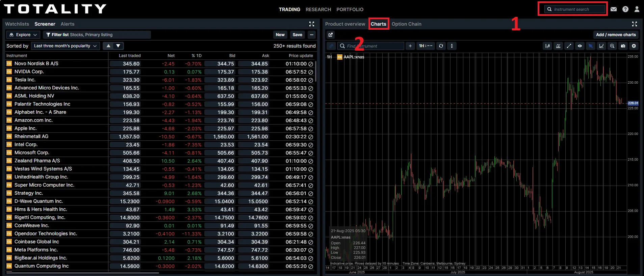Viewport: 644px width, 276px height.
Task: Open the Product overview tab
Action: tap(345, 24)
